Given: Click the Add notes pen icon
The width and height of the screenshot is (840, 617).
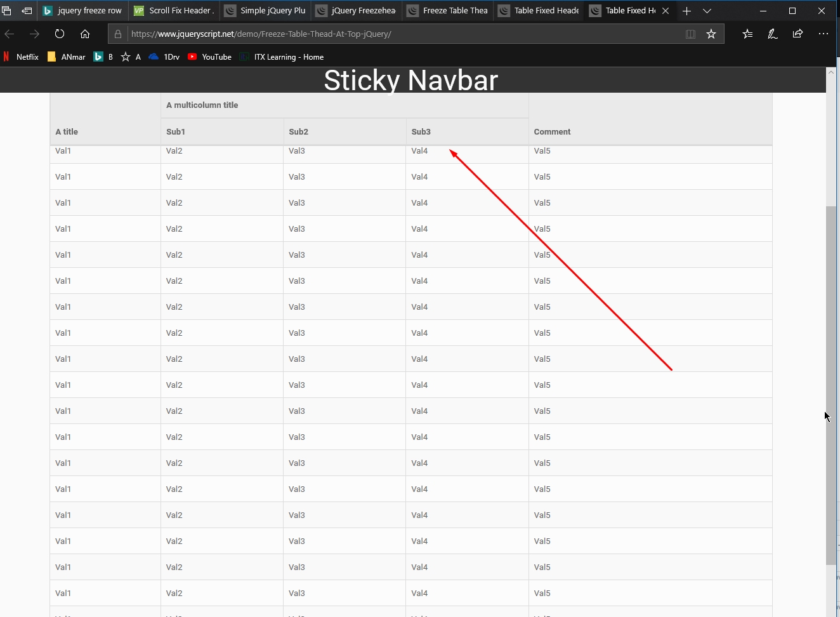Looking at the screenshot, I should [x=773, y=34].
